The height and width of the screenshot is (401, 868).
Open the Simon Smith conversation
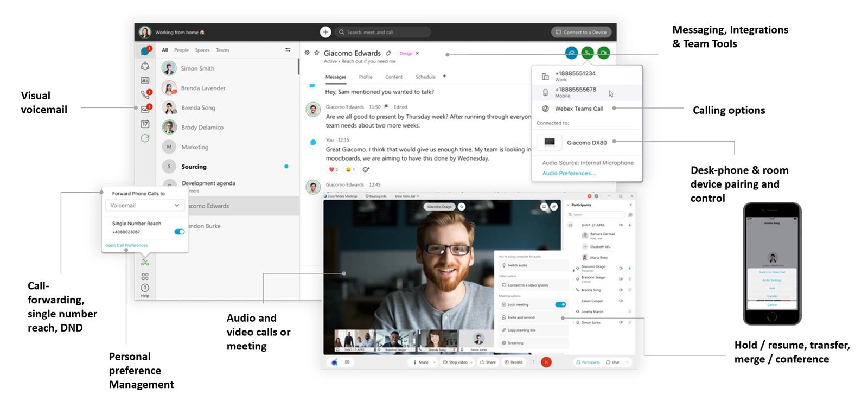tap(228, 68)
